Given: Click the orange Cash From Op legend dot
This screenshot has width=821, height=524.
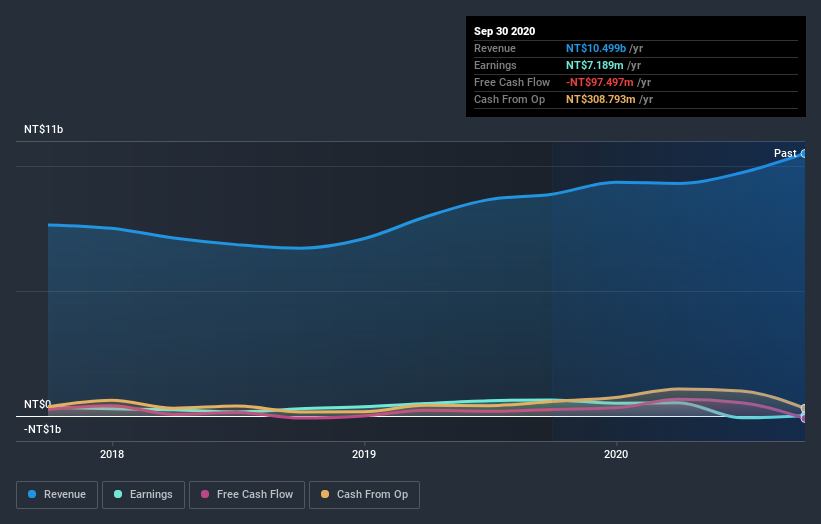Looking at the screenshot, I should (x=325, y=494).
